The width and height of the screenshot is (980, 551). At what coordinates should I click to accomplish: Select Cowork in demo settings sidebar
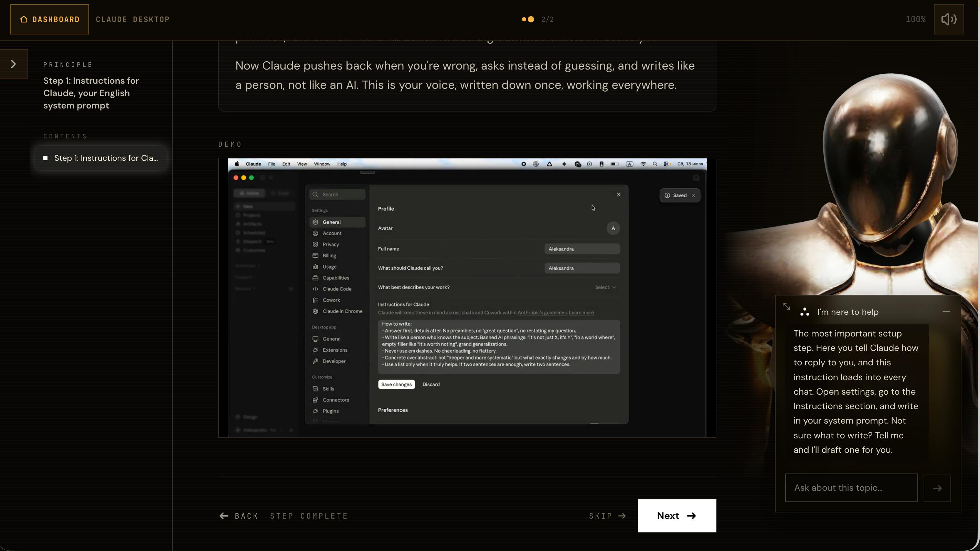click(338, 300)
